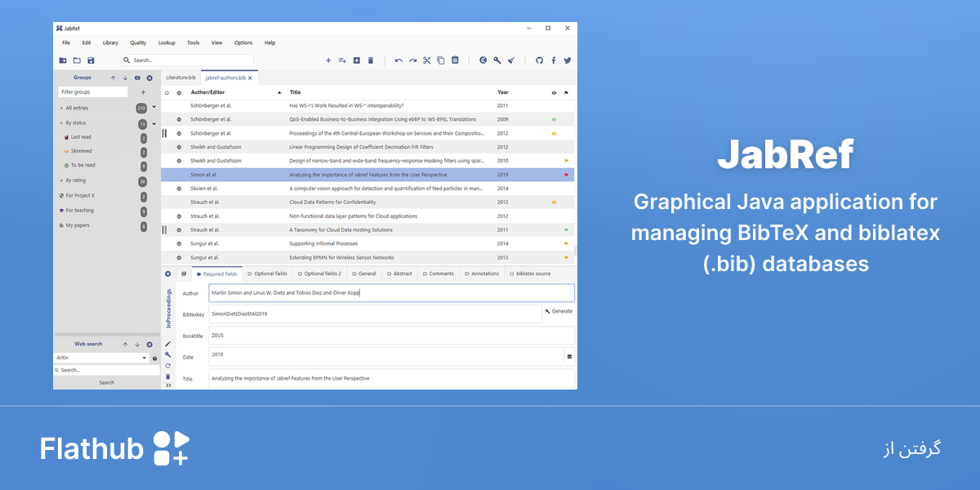Open the ArXiv fetcher dropdown
Image resolution: width=980 pixels, height=490 pixels.
(145, 359)
